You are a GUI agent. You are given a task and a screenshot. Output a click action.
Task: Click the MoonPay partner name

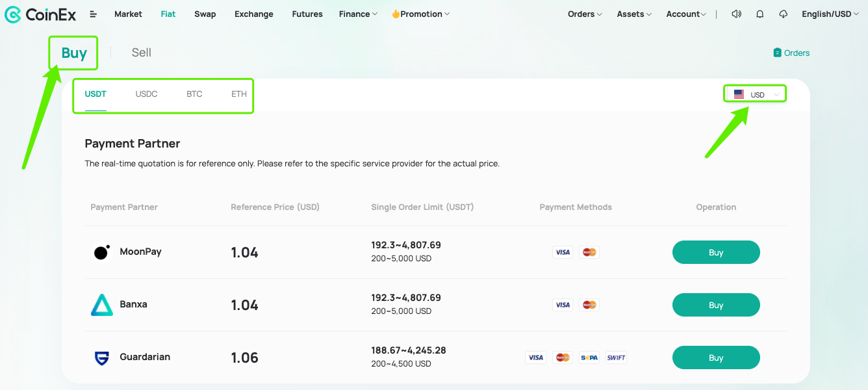(140, 252)
